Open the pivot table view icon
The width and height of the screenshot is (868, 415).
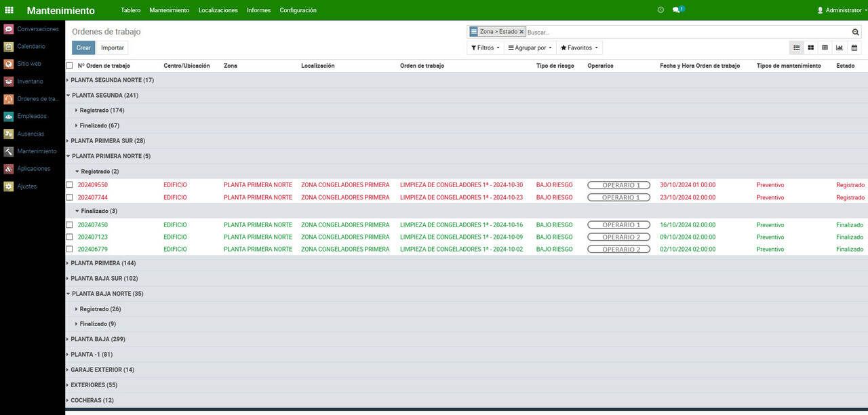point(825,47)
